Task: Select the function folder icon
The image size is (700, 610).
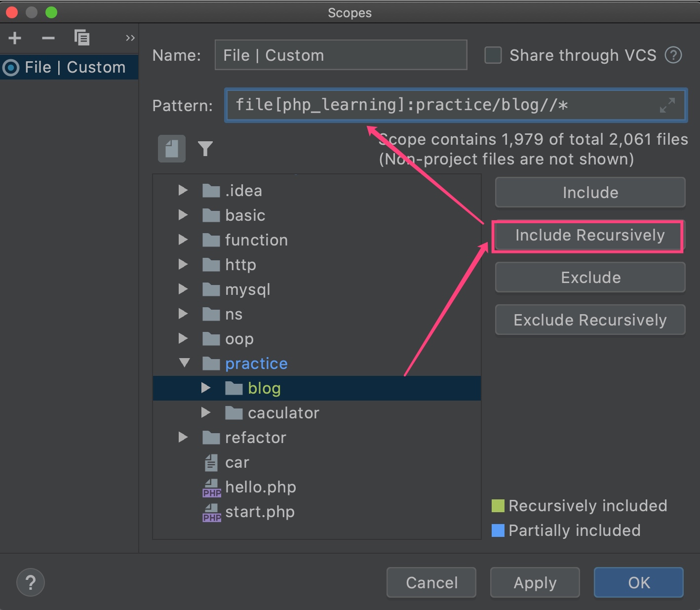Action: [x=211, y=240]
